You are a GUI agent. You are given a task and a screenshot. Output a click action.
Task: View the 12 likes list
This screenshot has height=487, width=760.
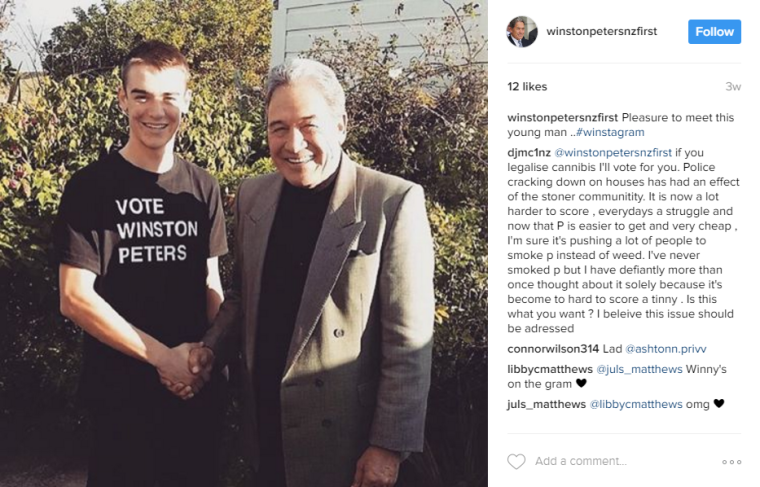tap(527, 87)
